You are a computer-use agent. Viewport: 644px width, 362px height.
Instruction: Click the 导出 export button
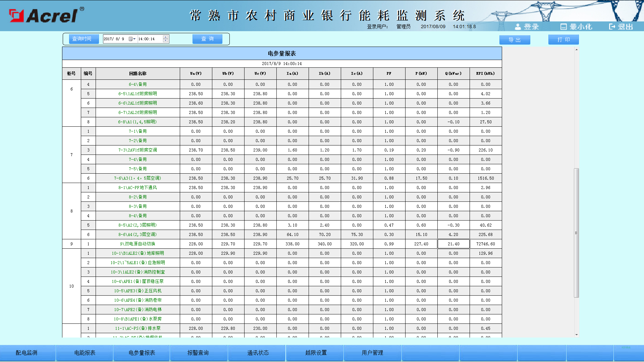(x=515, y=40)
